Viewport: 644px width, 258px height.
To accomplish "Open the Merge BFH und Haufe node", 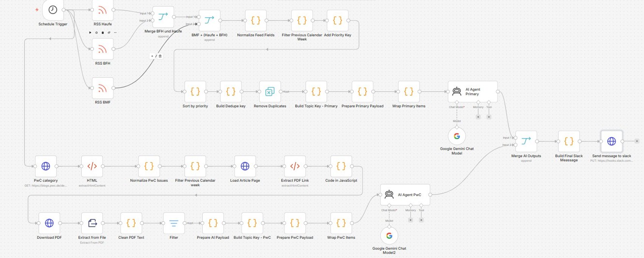I will pos(163,17).
